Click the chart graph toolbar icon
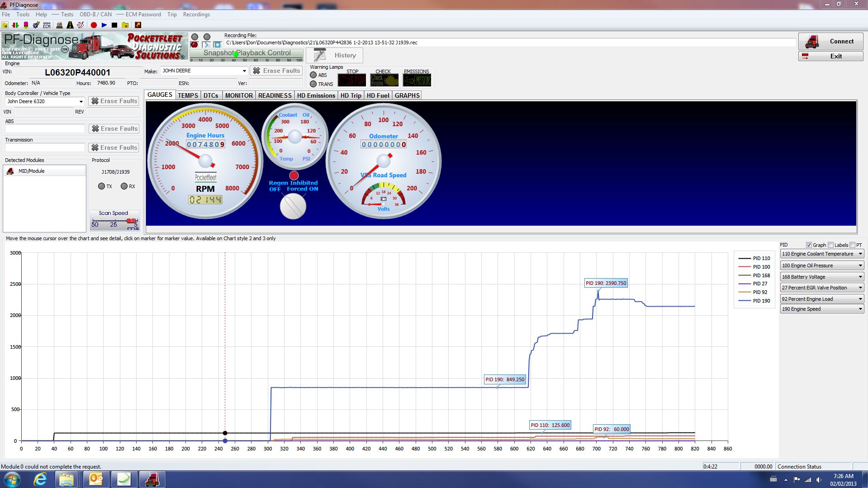This screenshot has height=488, width=868. 59,25
